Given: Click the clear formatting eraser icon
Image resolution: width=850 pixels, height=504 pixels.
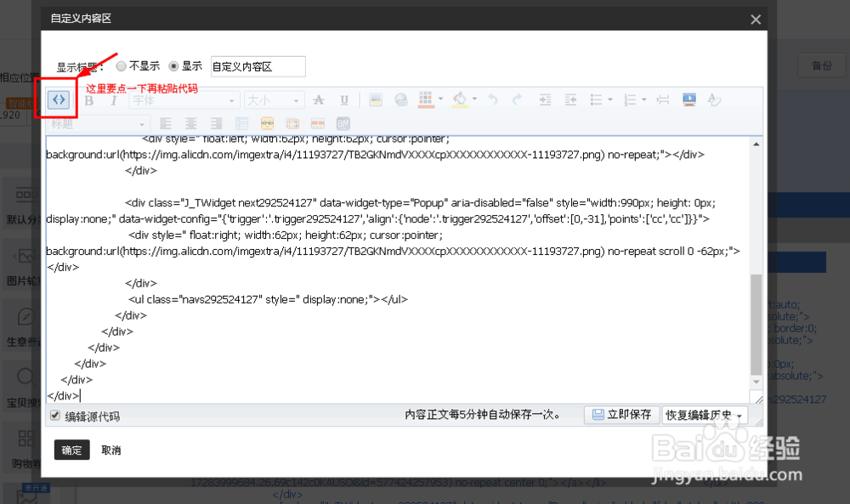Looking at the screenshot, I should 715,99.
